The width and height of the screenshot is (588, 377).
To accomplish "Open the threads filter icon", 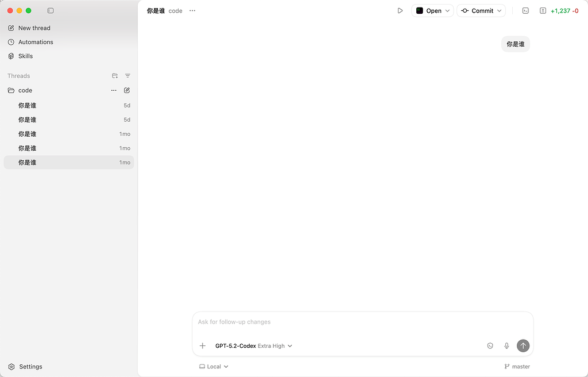I will point(127,76).
